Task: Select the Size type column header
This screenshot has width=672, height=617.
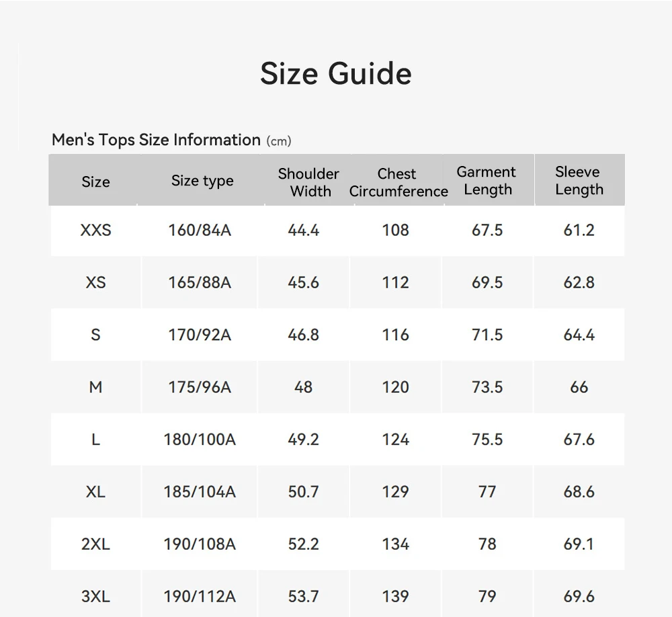Action: point(202,181)
